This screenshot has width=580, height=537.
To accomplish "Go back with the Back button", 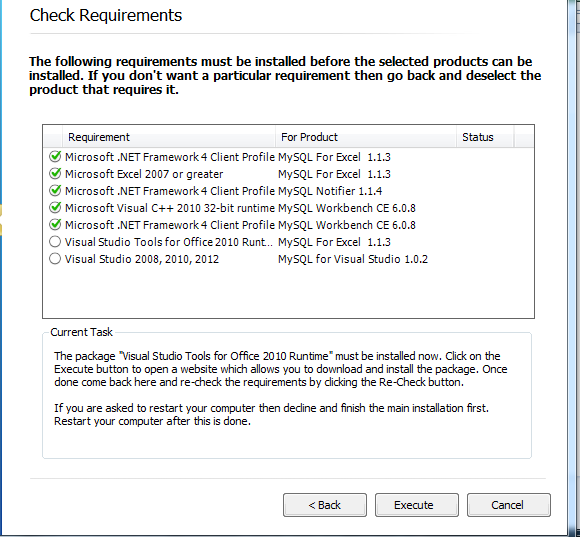I will [x=325, y=505].
